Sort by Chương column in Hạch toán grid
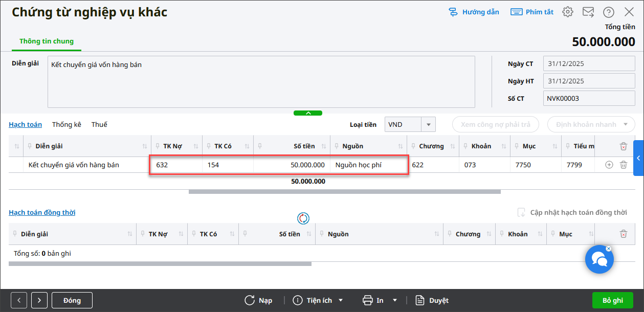The height and width of the screenshot is (312, 644). 453,146
